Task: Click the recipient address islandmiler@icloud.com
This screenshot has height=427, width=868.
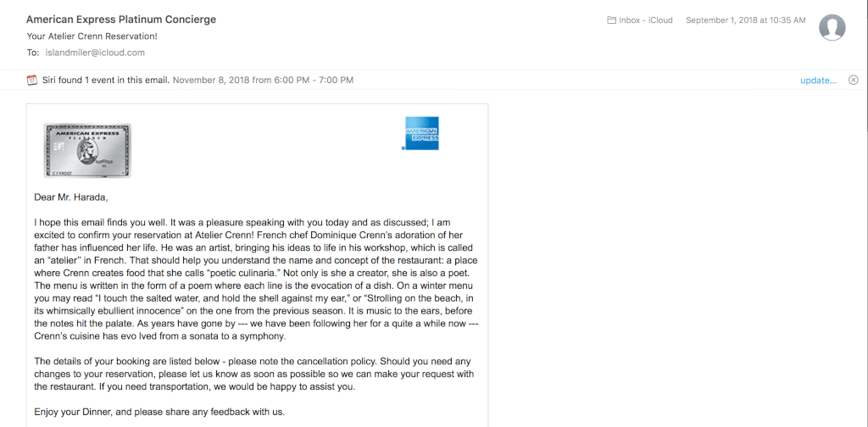Action: (x=95, y=53)
